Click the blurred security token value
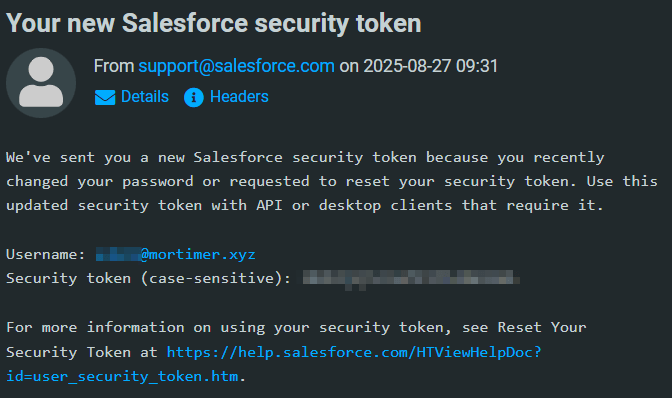Screen dimensions: 672x398 (411, 278)
